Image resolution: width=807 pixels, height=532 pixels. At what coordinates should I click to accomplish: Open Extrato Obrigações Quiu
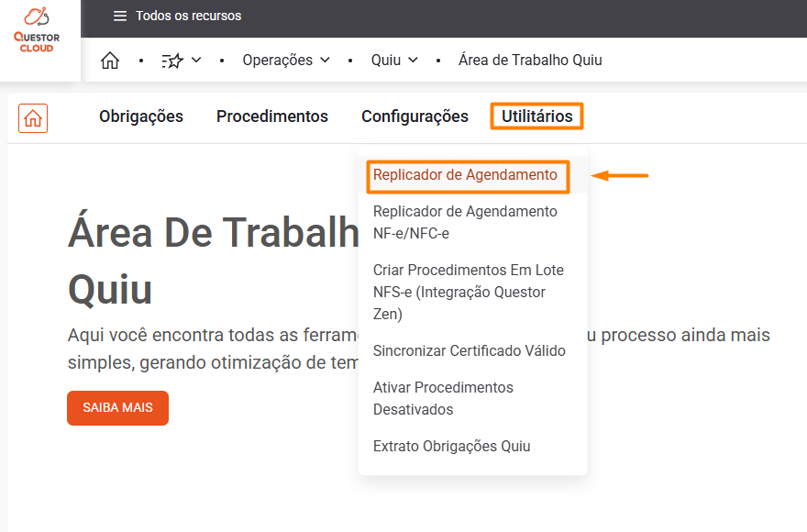tap(451, 447)
